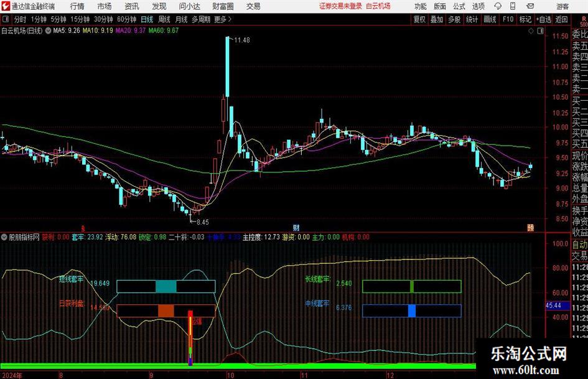Open the 财富圈 menu
This screenshot has height=379, width=588.
[x=223, y=6]
